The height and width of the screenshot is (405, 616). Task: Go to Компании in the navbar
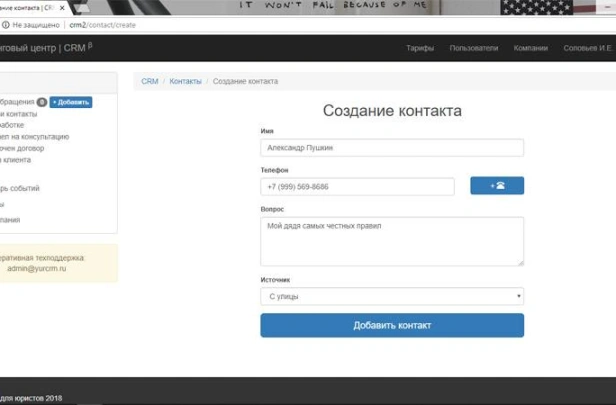tap(530, 48)
